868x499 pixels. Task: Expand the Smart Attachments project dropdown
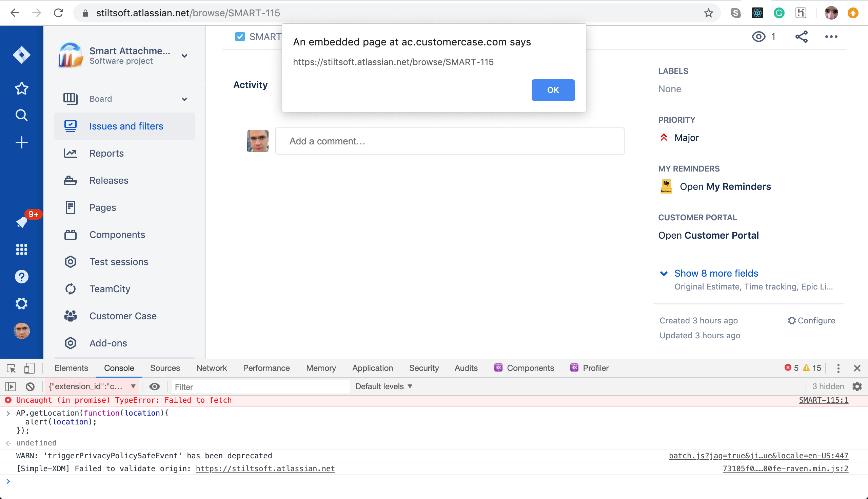click(x=184, y=56)
